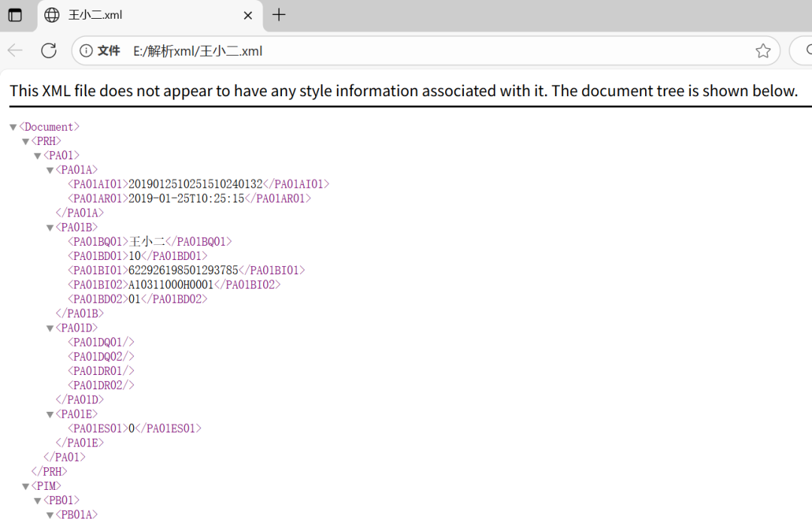Open the tab actions sidebar icon

15,15
